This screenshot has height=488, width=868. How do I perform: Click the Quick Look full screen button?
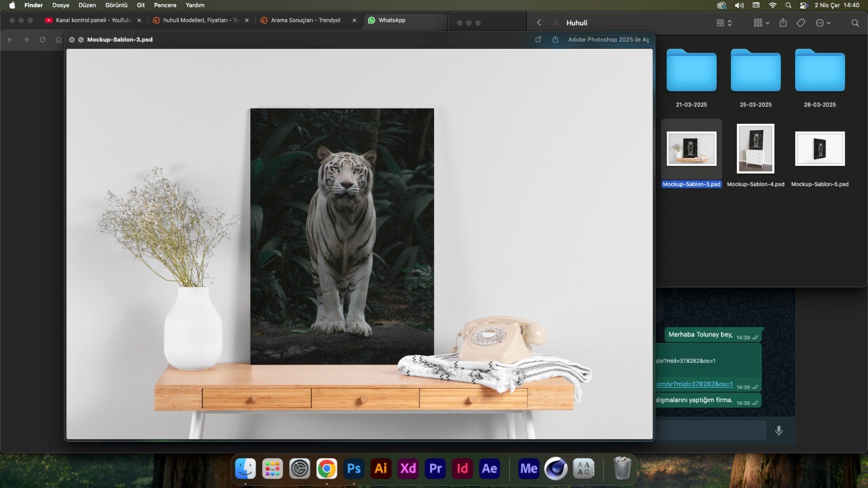click(81, 40)
